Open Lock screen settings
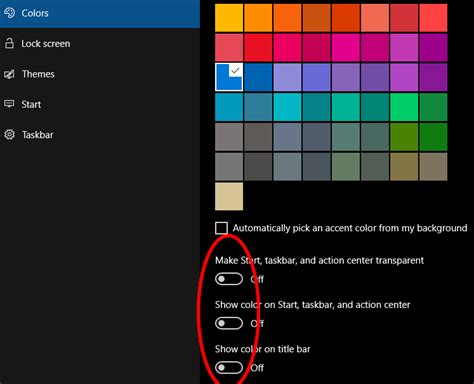 coord(100,44)
